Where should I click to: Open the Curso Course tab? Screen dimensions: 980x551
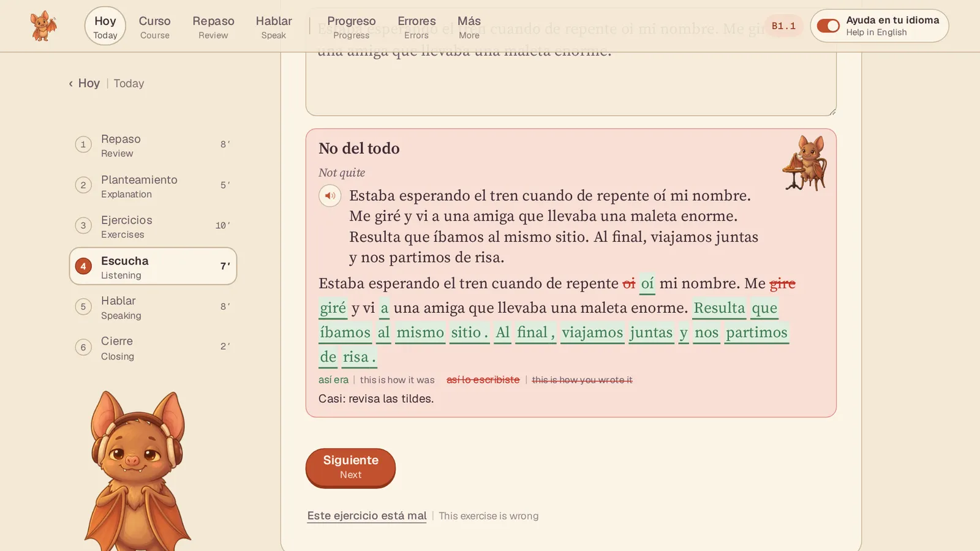tap(154, 27)
